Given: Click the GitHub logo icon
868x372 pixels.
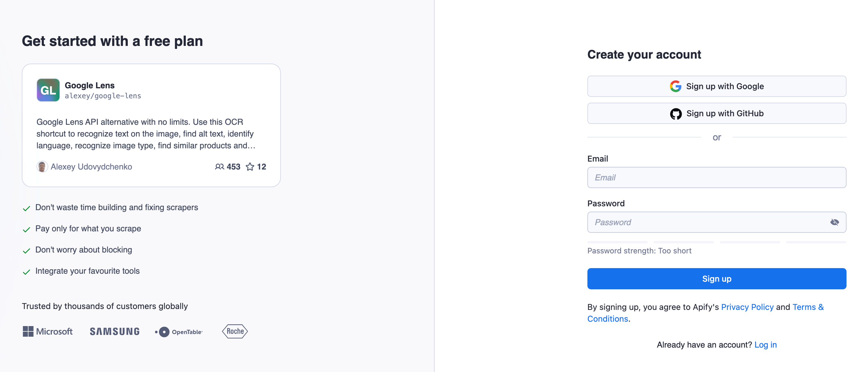Looking at the screenshot, I should pos(676,113).
